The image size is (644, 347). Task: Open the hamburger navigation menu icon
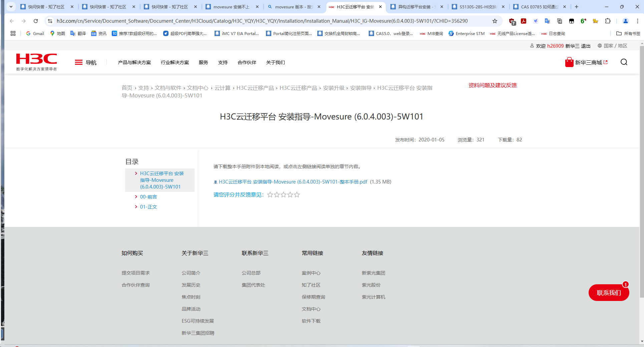point(79,62)
